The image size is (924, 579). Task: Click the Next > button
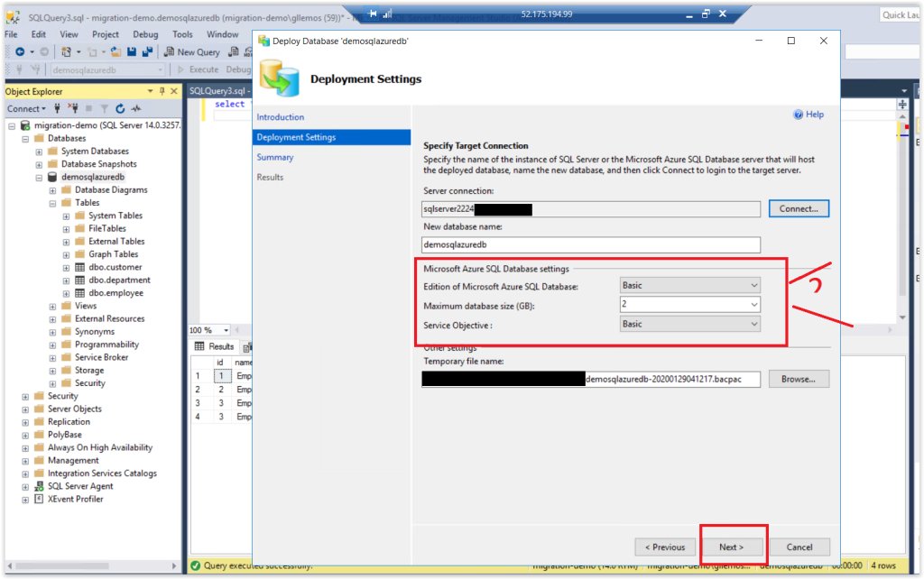tap(731, 547)
